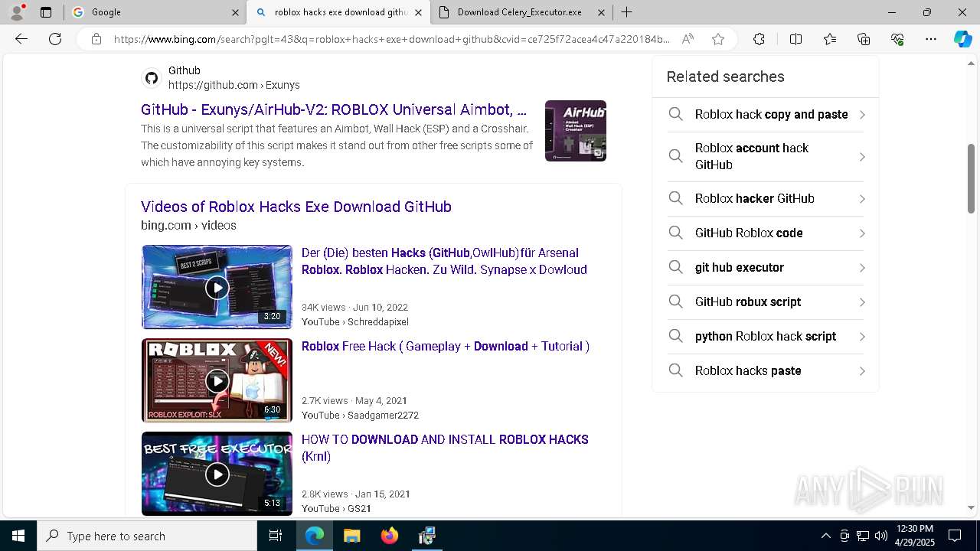
Task: Open Task View on the taskbar
Action: 276,536
